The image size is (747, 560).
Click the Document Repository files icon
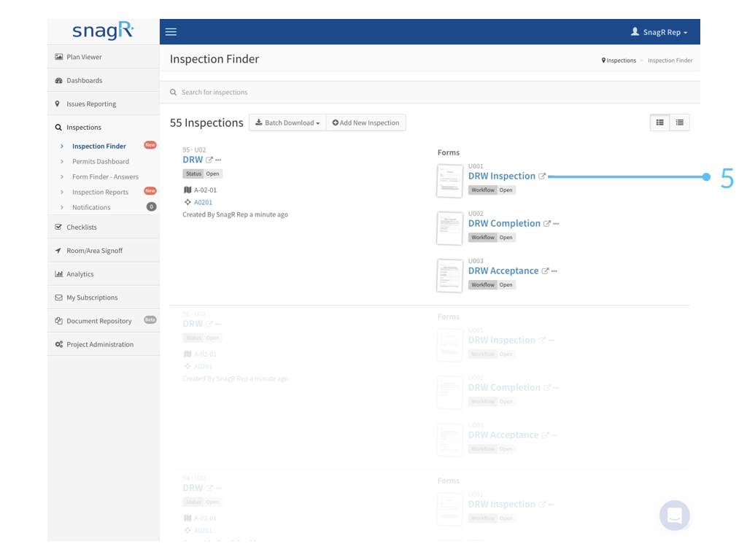(58, 321)
